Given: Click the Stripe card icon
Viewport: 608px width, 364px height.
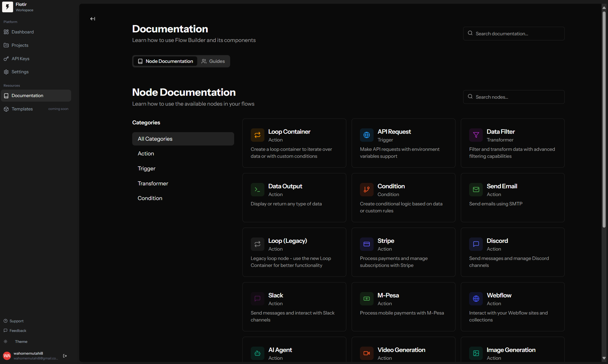Looking at the screenshot, I should (x=366, y=244).
